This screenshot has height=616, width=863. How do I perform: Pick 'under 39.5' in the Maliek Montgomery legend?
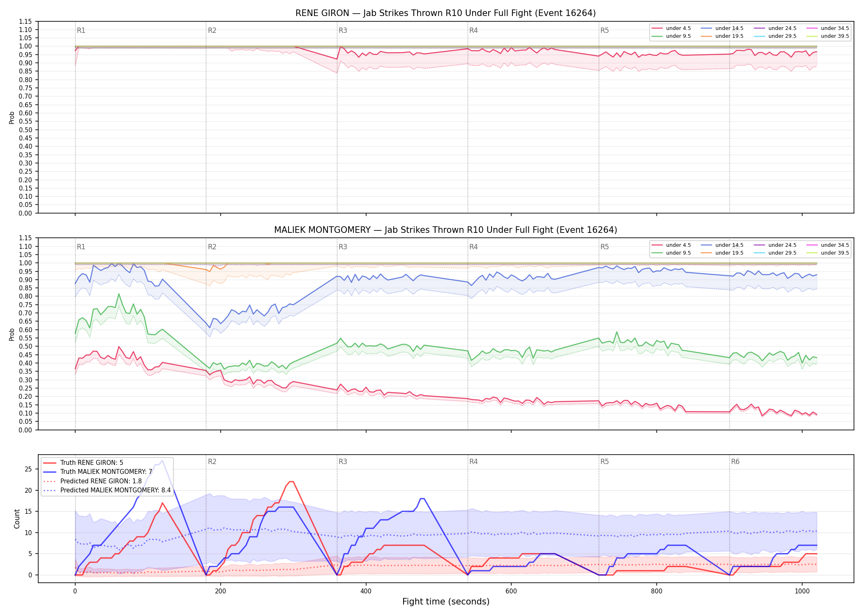coord(828,253)
